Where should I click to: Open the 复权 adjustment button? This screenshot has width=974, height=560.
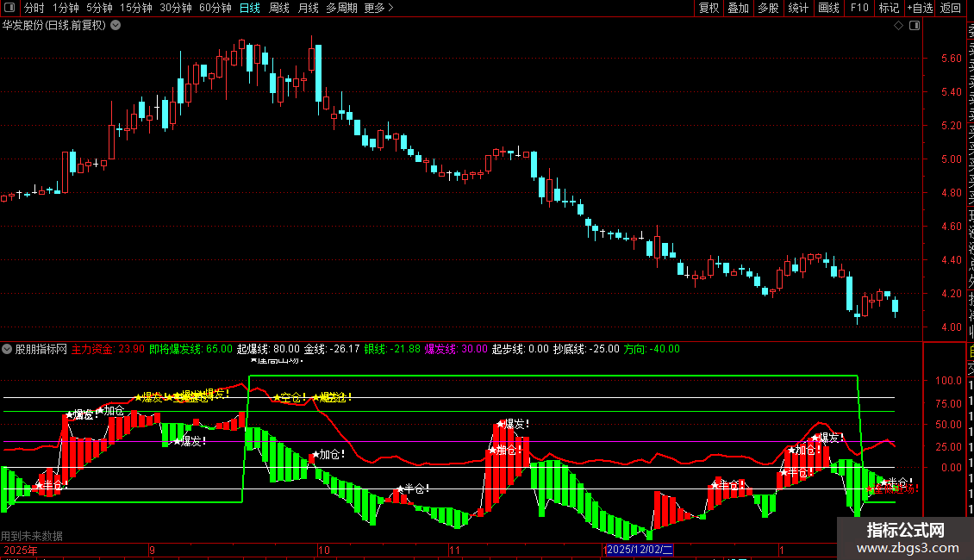709,8
